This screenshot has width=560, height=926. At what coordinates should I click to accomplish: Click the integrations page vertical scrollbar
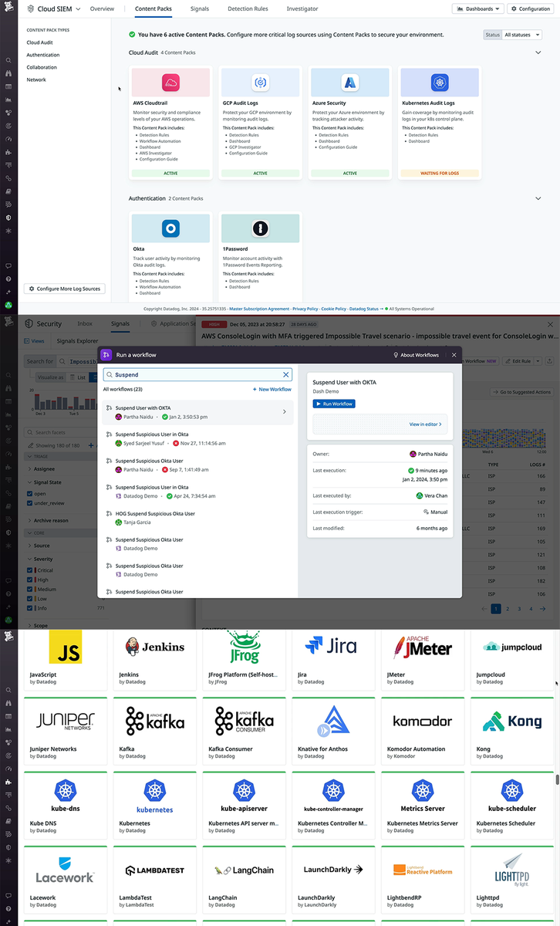tap(557, 779)
